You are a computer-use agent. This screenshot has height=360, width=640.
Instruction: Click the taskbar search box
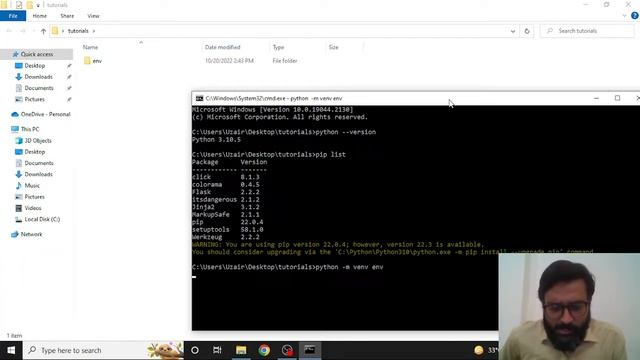pyautogui.click(x=104, y=350)
